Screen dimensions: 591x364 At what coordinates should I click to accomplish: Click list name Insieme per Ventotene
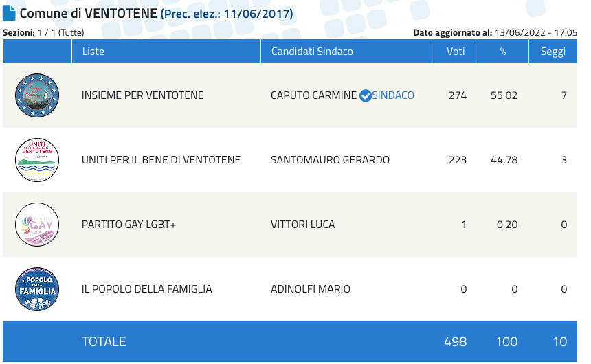point(142,95)
